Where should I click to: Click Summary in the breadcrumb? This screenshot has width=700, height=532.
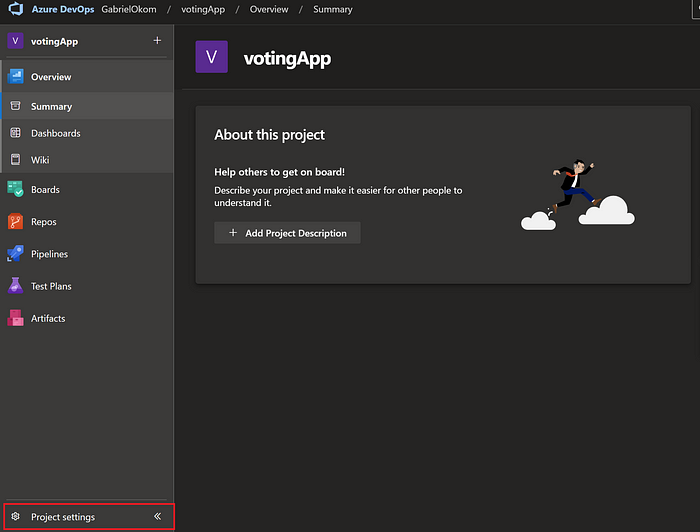[x=333, y=9]
